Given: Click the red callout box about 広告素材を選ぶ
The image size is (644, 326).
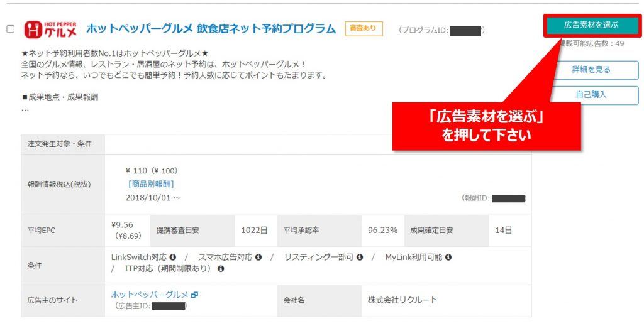Looking at the screenshot, I should pos(486,126).
